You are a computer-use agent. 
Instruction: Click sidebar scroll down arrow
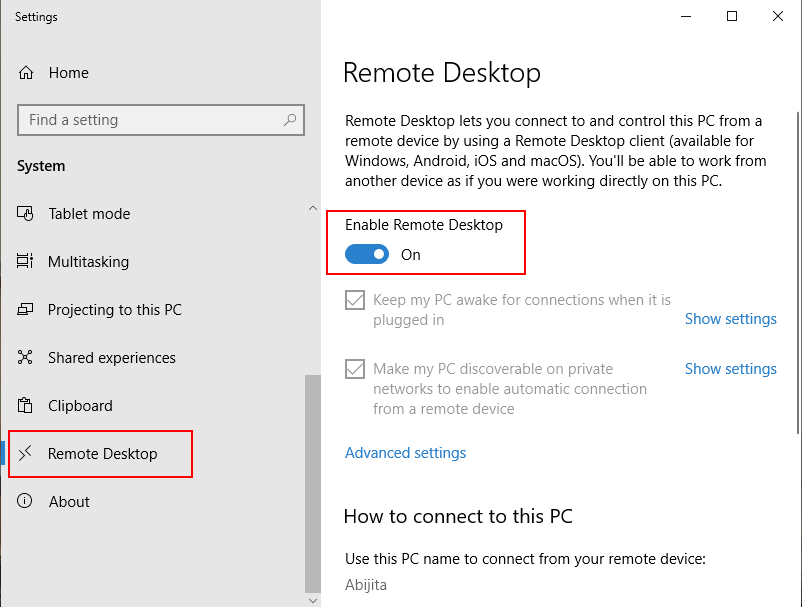[x=313, y=599]
